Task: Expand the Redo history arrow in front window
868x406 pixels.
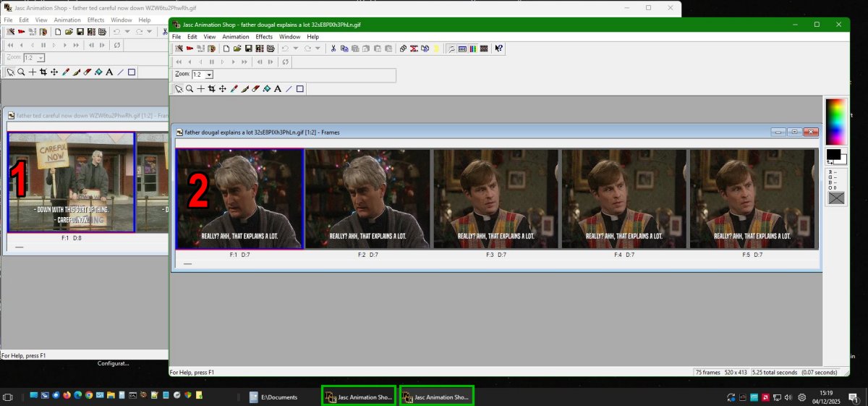Action: pyautogui.click(x=318, y=48)
